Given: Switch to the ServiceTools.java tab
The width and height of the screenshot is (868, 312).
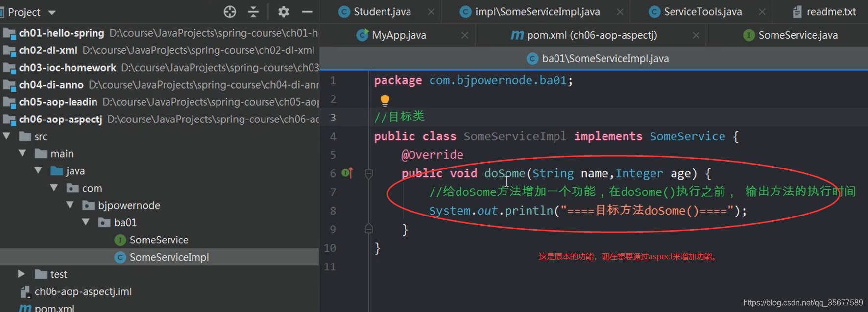Looking at the screenshot, I should [x=702, y=12].
